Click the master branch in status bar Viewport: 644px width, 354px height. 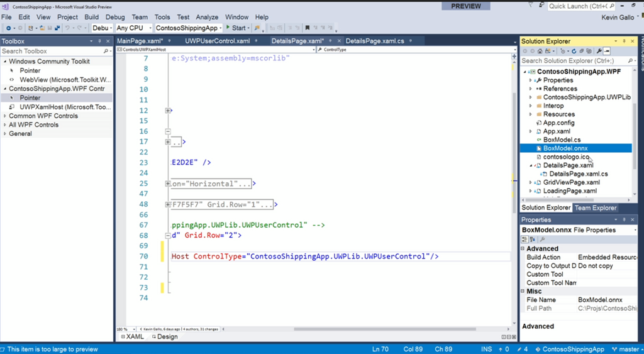[627, 349]
